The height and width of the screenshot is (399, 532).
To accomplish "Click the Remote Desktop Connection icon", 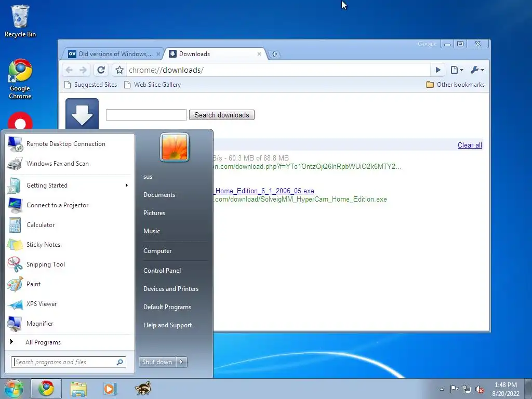I will point(15,144).
